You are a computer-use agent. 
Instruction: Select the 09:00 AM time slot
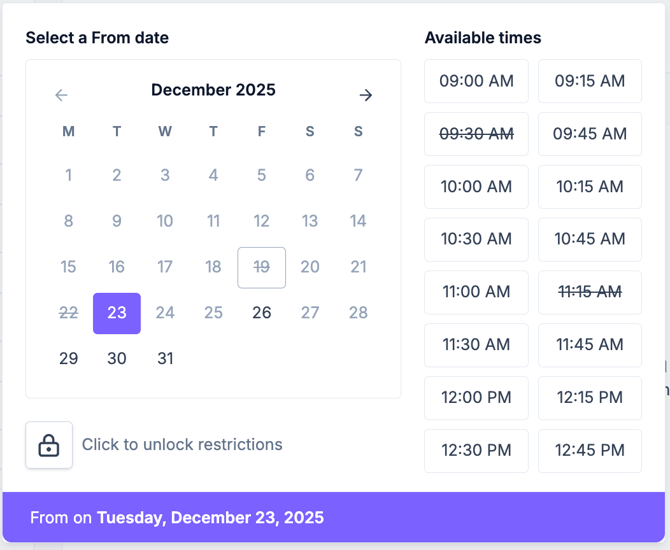click(x=476, y=81)
